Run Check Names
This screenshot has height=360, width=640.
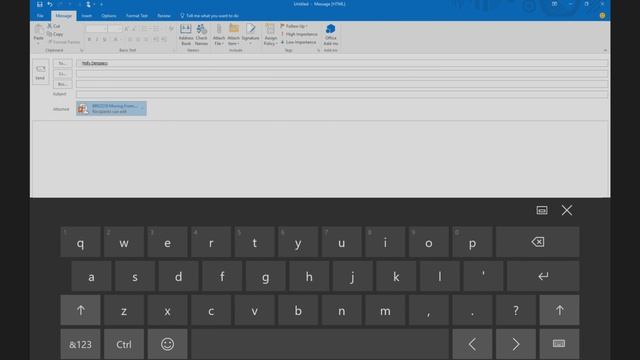tap(201, 35)
